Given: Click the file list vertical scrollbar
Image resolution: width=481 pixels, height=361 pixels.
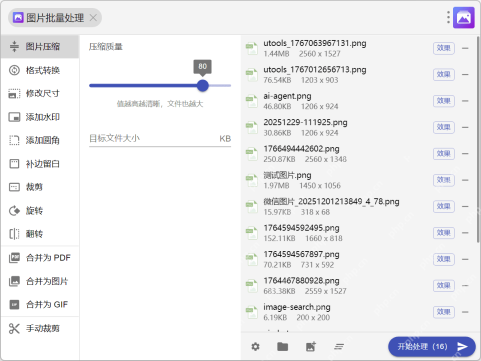Looking at the screenshot, I should pyautogui.click(x=478, y=139).
